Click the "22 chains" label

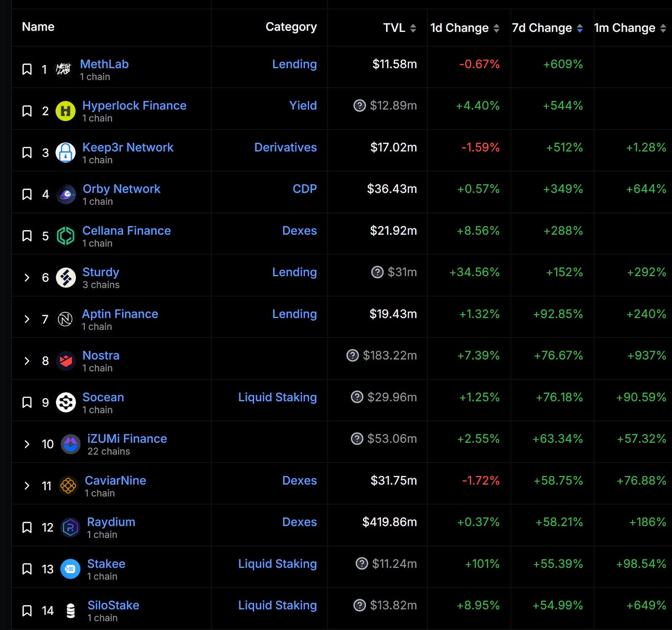coord(109,451)
